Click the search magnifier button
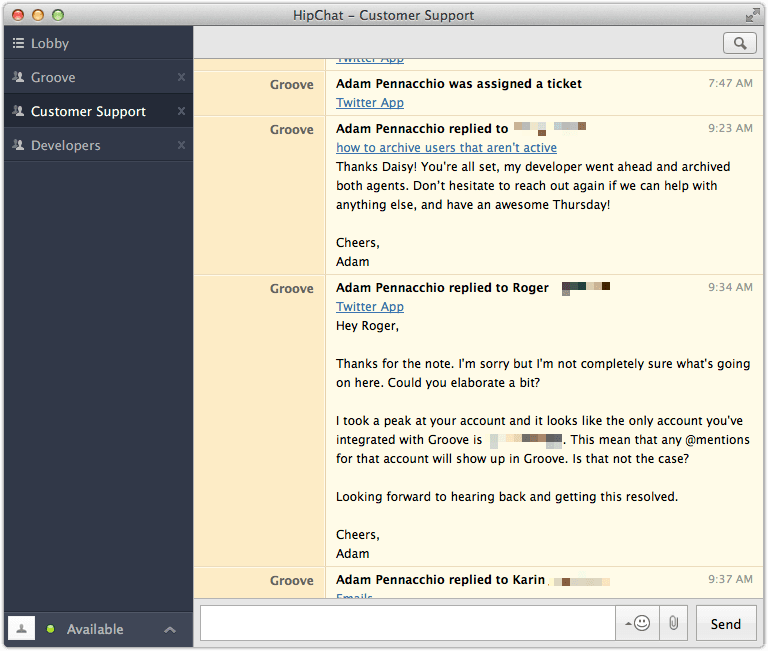The height and width of the screenshot is (651, 768). pos(739,43)
